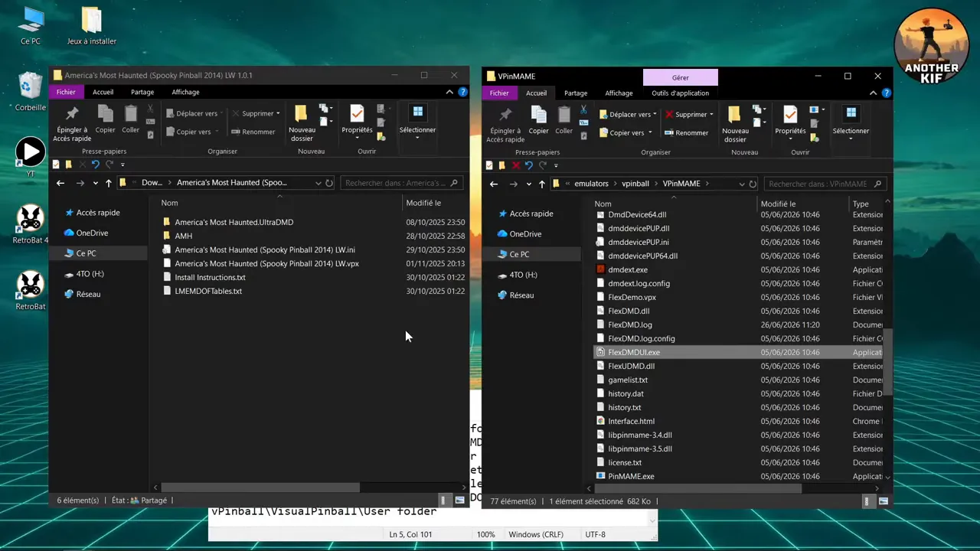Click vertical scrollbar in VPinMAME file list
Viewport: 980px width, 551px height.
pyautogui.click(x=887, y=364)
